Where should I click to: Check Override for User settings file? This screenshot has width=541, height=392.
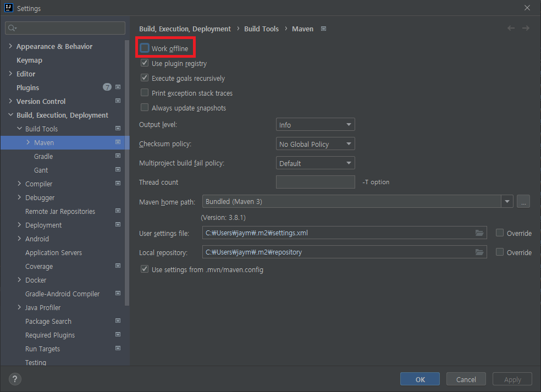pos(500,233)
